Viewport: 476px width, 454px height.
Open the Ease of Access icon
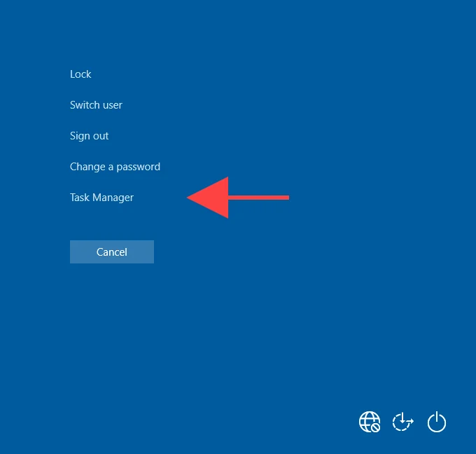pyautogui.click(x=402, y=422)
